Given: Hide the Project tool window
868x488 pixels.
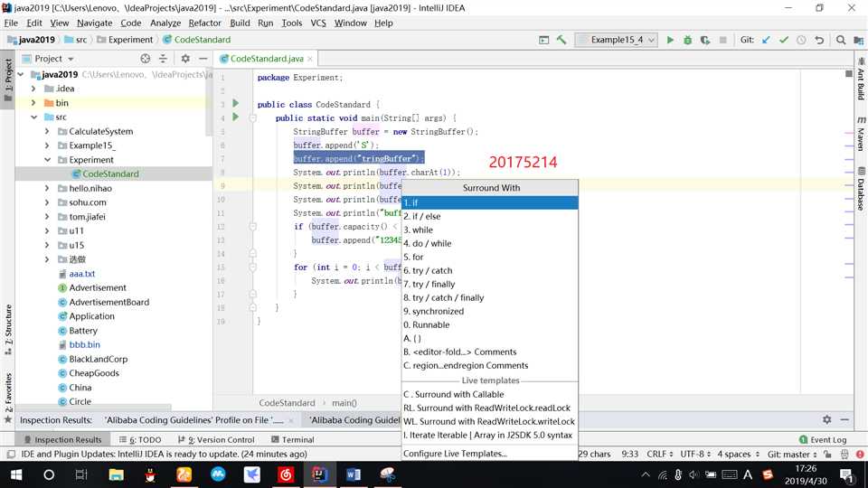Looking at the screenshot, I should [x=203, y=58].
